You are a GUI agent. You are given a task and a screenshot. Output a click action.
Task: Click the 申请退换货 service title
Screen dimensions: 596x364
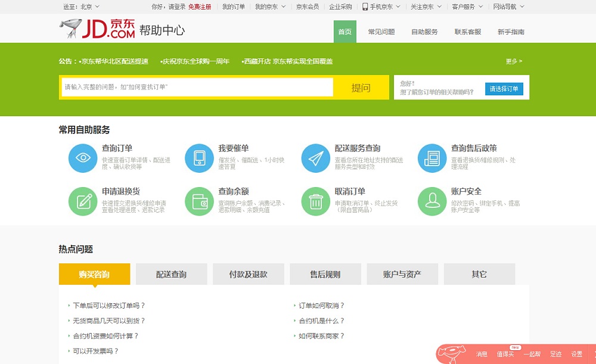click(121, 191)
